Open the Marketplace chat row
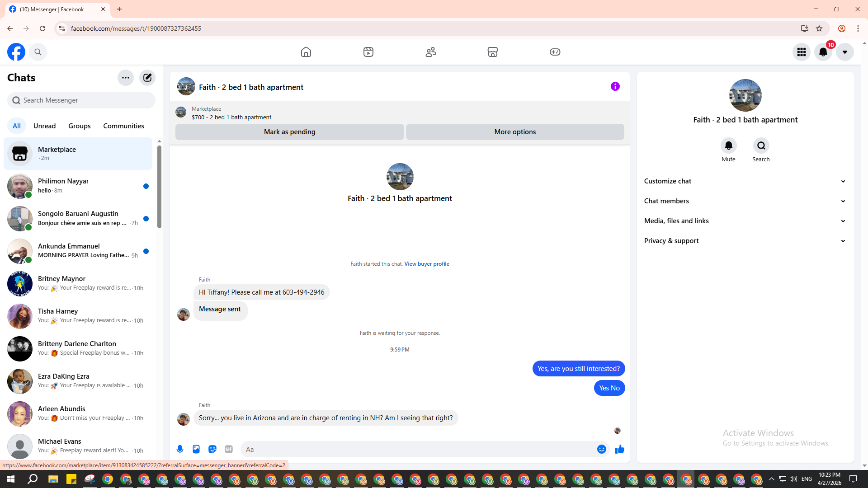 click(x=78, y=154)
